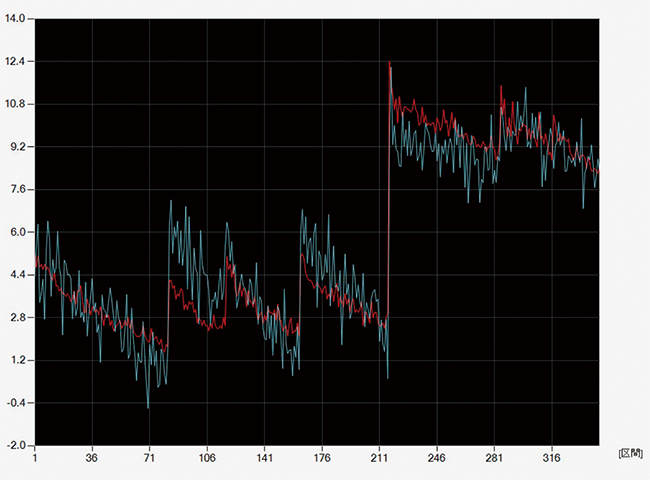The image size is (650, 480).
Task: Click the y-axis label 12.4
Action: pyautogui.click(x=15, y=61)
